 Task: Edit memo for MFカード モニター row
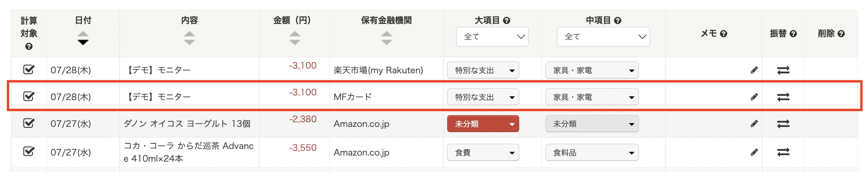[x=754, y=97]
